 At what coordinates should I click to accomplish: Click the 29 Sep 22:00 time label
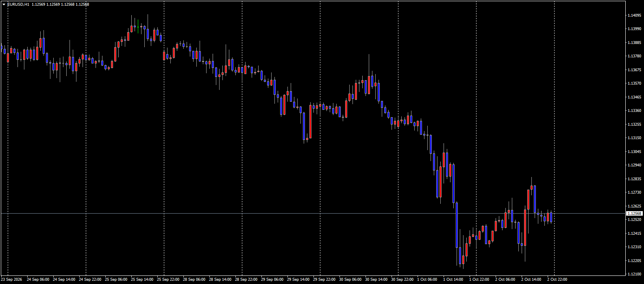324,280
